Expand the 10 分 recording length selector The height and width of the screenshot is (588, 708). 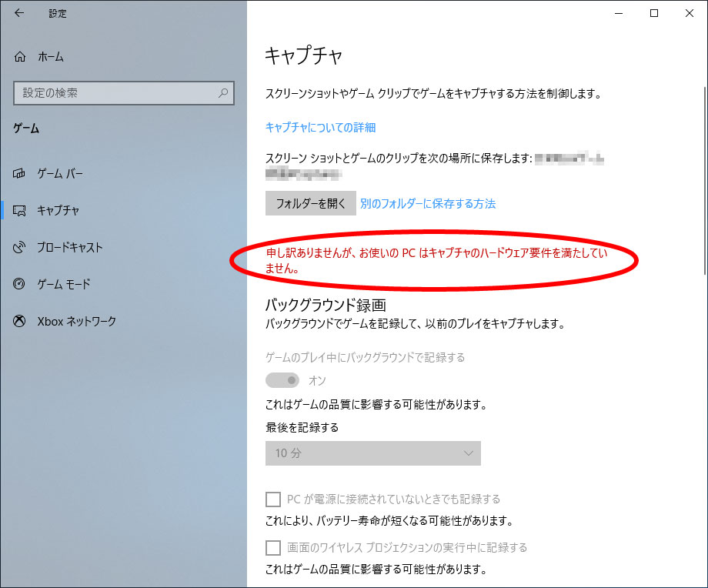pos(372,453)
